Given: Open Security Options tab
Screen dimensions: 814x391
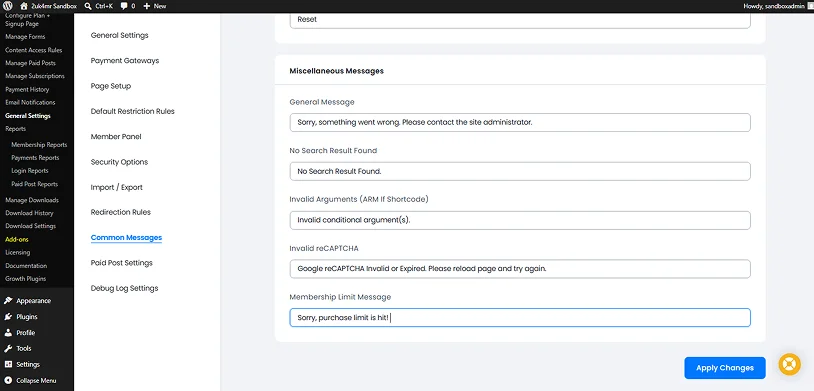Looking at the screenshot, I should 119,162.
